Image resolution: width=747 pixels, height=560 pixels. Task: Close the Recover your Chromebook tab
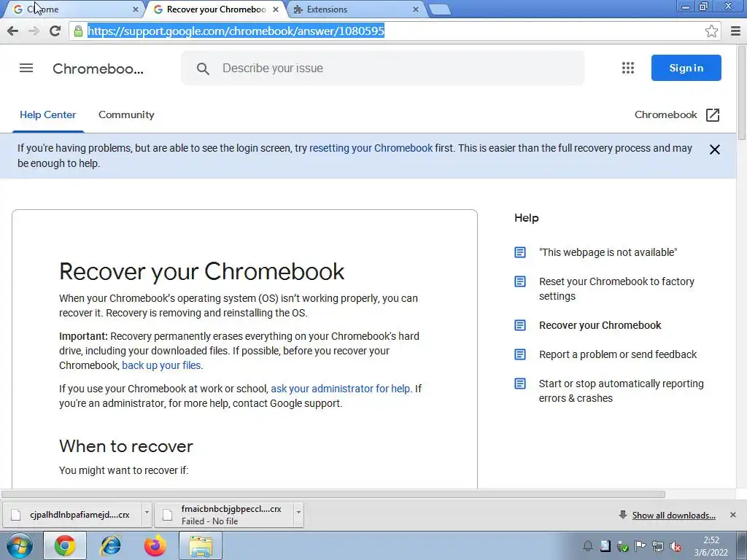(x=275, y=9)
